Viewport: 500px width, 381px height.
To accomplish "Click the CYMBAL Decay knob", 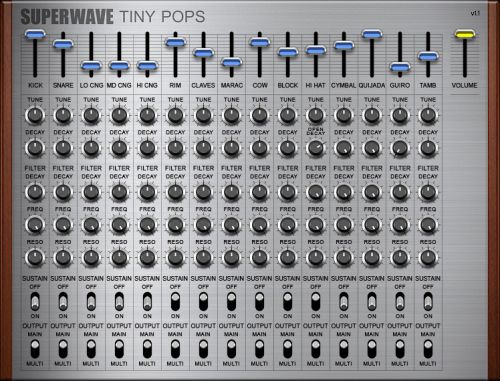I will pos(344,148).
